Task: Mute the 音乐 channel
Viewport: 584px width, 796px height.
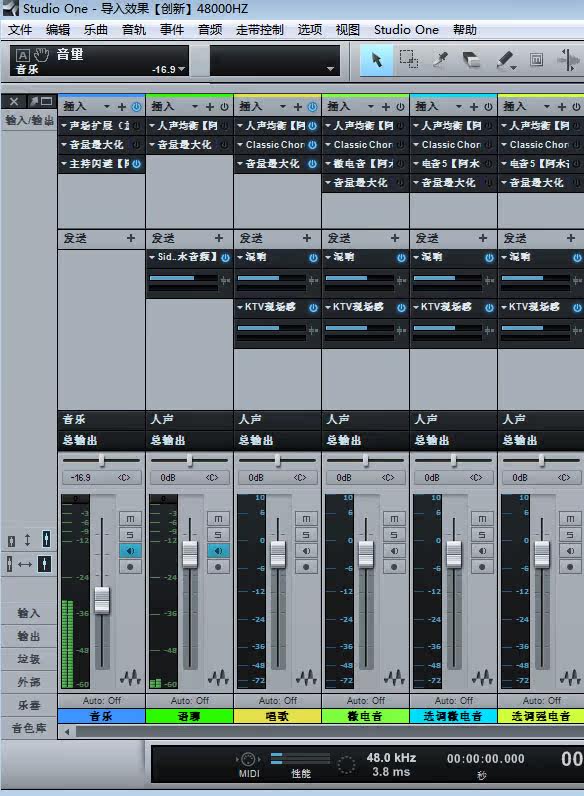Action: 130,518
